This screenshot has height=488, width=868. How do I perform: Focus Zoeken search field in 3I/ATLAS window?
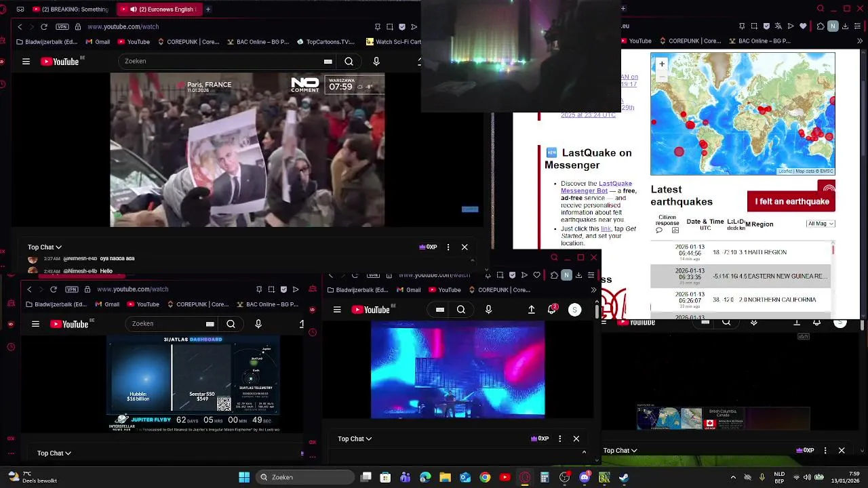click(x=171, y=324)
